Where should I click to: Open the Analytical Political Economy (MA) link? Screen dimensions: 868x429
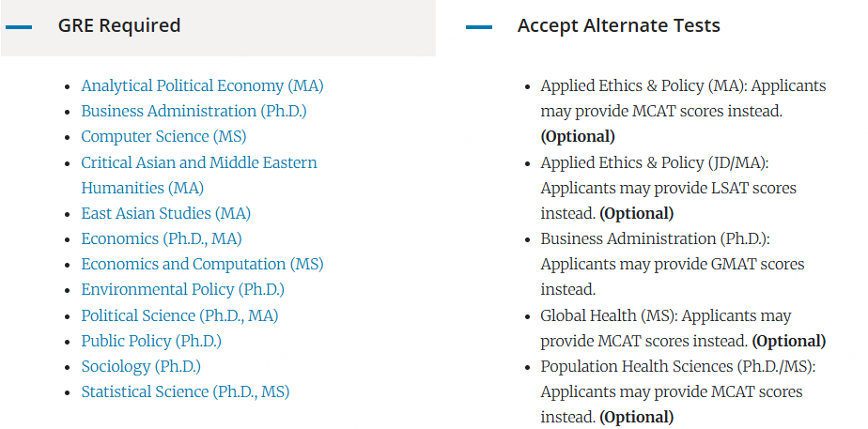tap(202, 86)
